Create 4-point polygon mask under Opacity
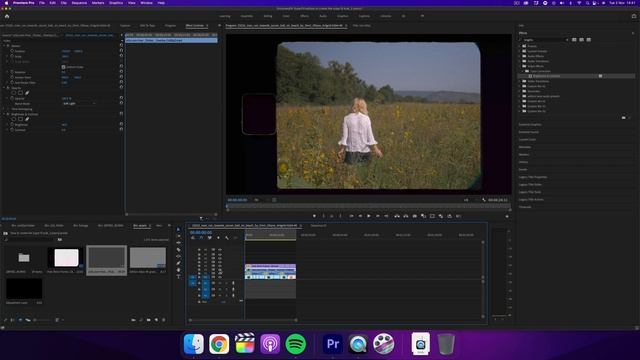The height and width of the screenshot is (360, 640). point(20,93)
